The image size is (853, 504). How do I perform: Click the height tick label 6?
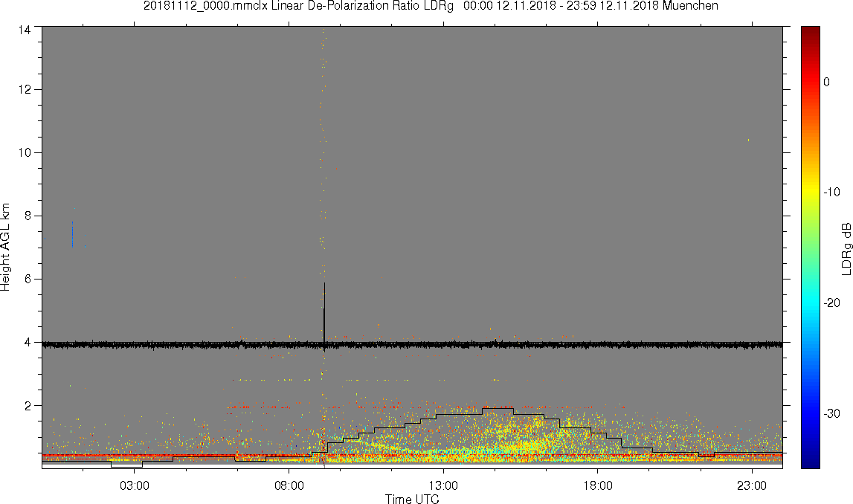[x=28, y=279]
